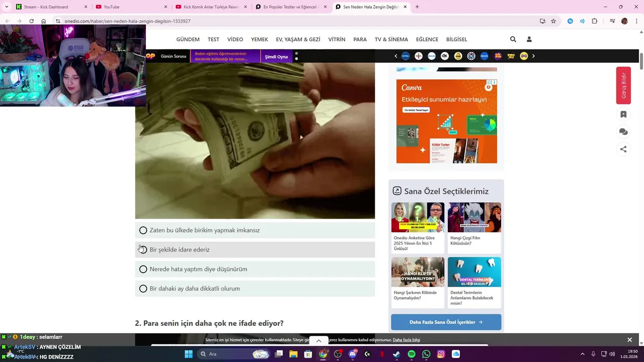Screen dimensions: 644x362
Task: Save article with the bookmark sidebar icon
Action: [623, 114]
